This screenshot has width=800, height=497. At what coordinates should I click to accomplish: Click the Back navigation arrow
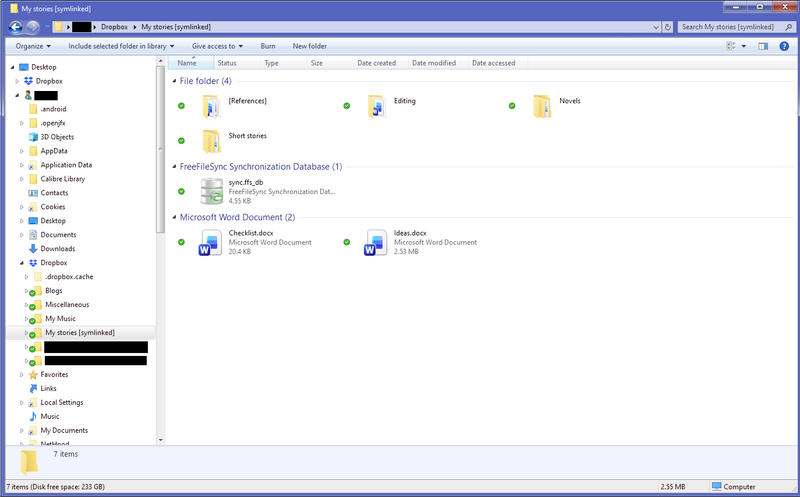click(16, 27)
